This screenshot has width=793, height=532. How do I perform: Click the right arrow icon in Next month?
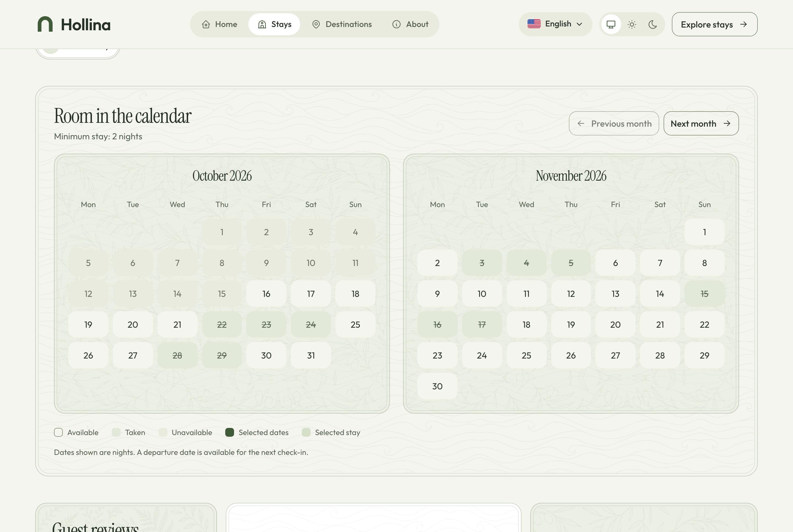click(727, 123)
